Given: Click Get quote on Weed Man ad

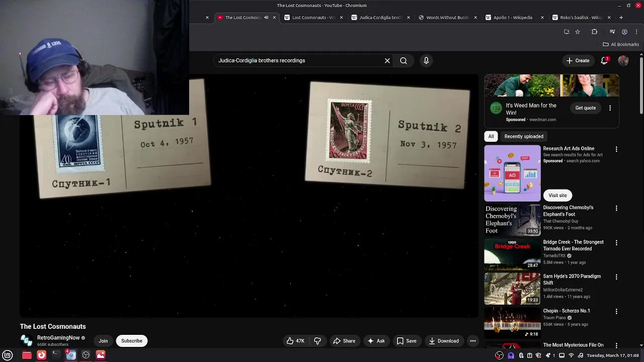Looking at the screenshot, I should (x=586, y=108).
